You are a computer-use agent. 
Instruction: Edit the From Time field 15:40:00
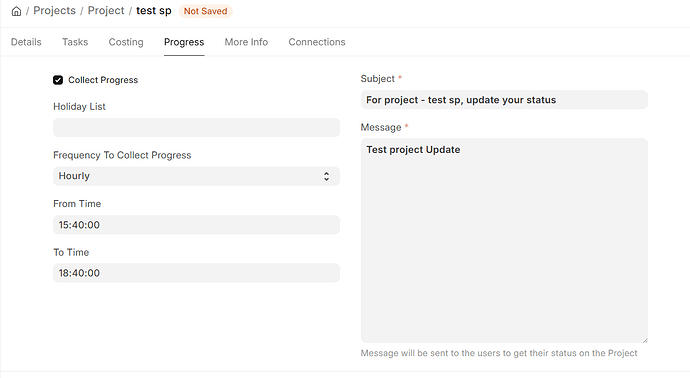tap(196, 225)
